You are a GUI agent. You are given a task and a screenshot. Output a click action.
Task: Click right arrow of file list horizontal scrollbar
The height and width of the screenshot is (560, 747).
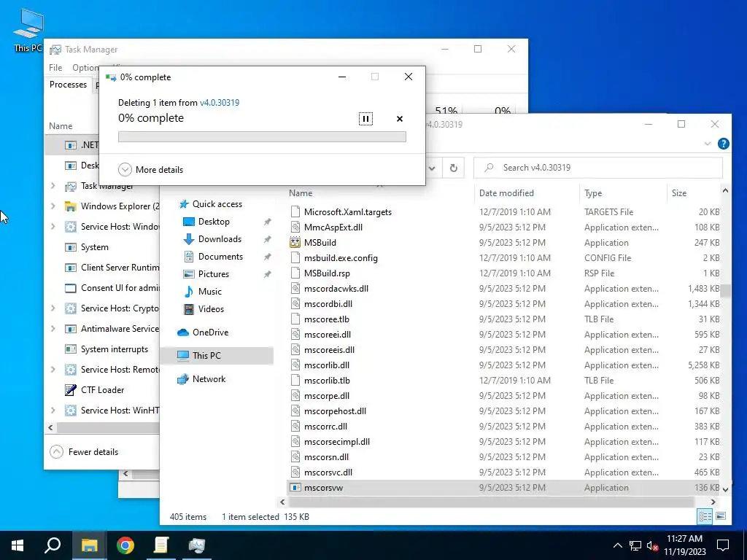tap(713, 502)
